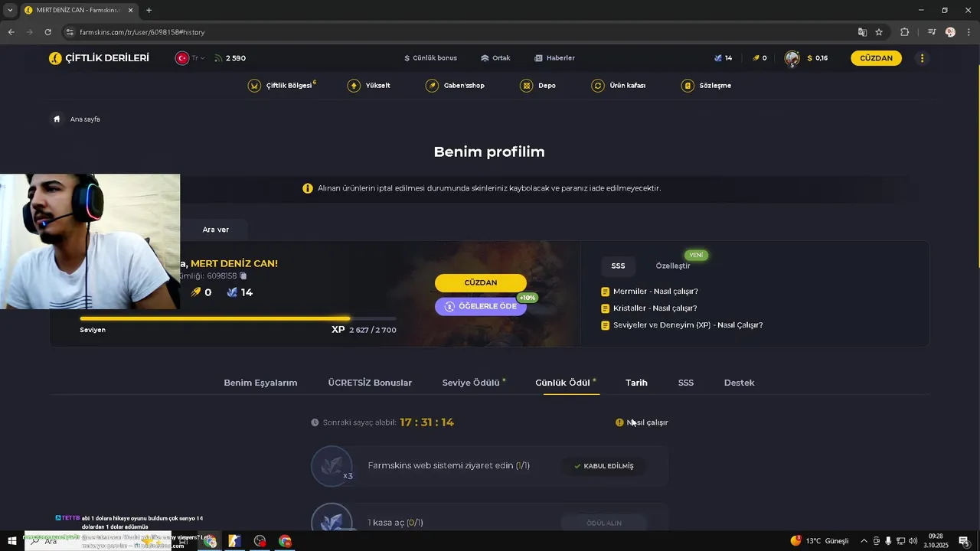Click the ÇİFTLİK DERİLERİ site logo
980x551 pixels.
(x=99, y=58)
